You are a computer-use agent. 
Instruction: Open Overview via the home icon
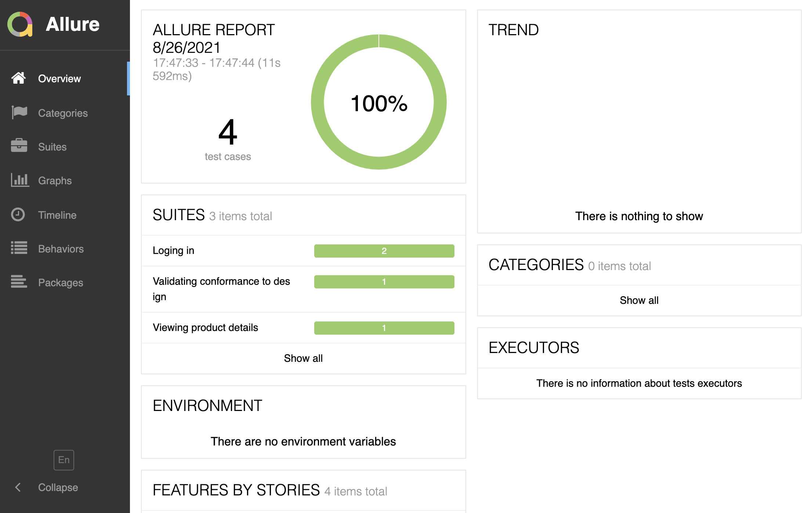pyautogui.click(x=18, y=78)
